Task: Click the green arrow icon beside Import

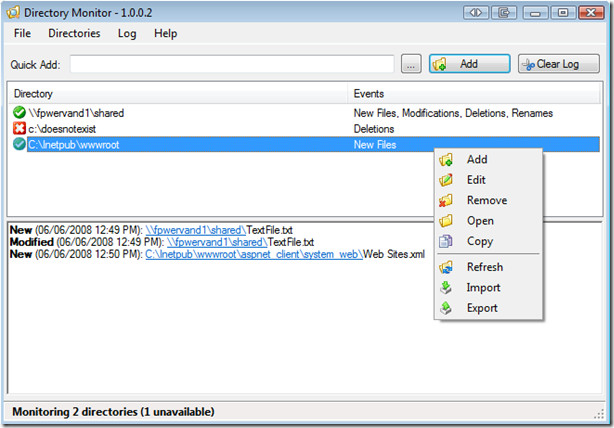Action: click(446, 287)
